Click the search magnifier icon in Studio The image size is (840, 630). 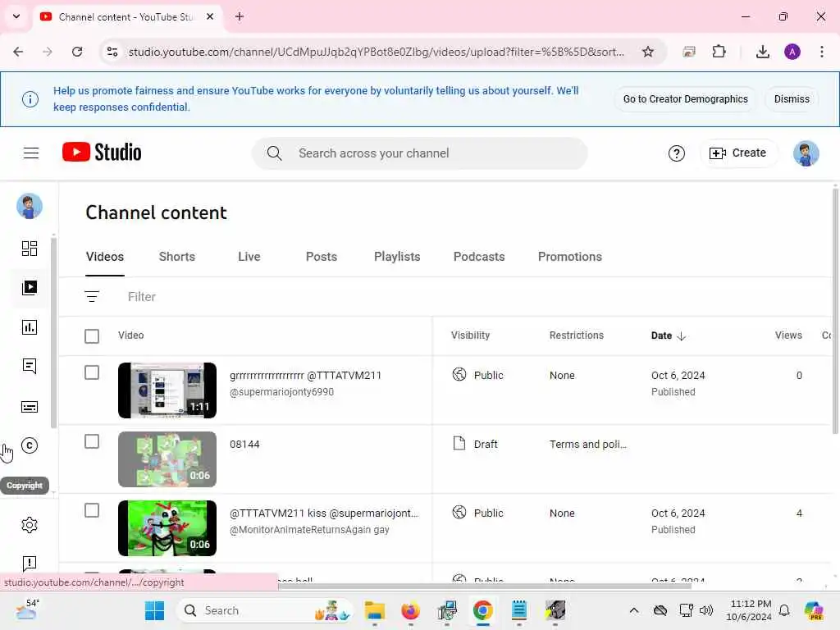pos(274,153)
